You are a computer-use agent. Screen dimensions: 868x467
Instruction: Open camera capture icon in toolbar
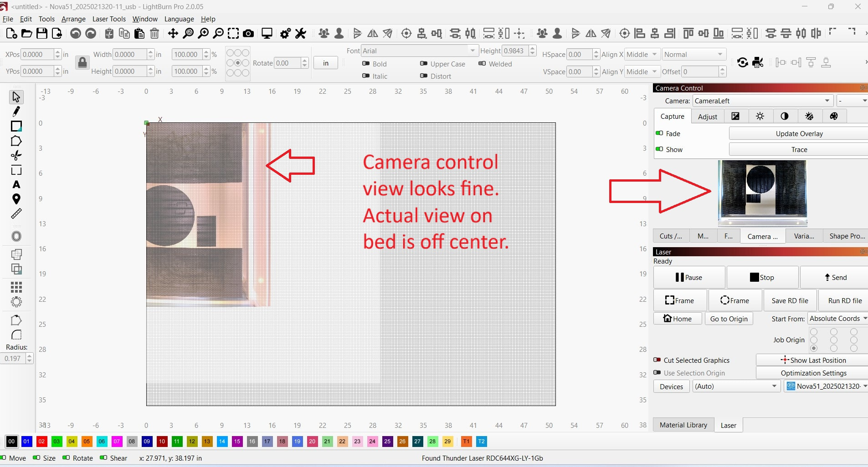(x=248, y=33)
